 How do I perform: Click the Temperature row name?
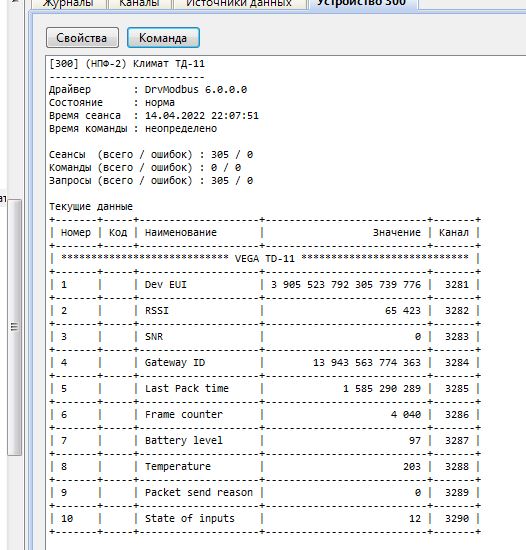(178, 466)
